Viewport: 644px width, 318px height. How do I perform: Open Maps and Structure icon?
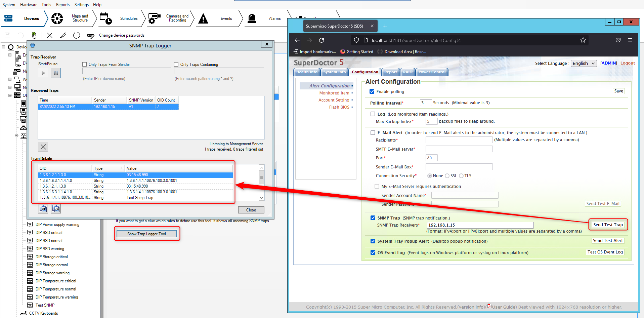click(57, 18)
